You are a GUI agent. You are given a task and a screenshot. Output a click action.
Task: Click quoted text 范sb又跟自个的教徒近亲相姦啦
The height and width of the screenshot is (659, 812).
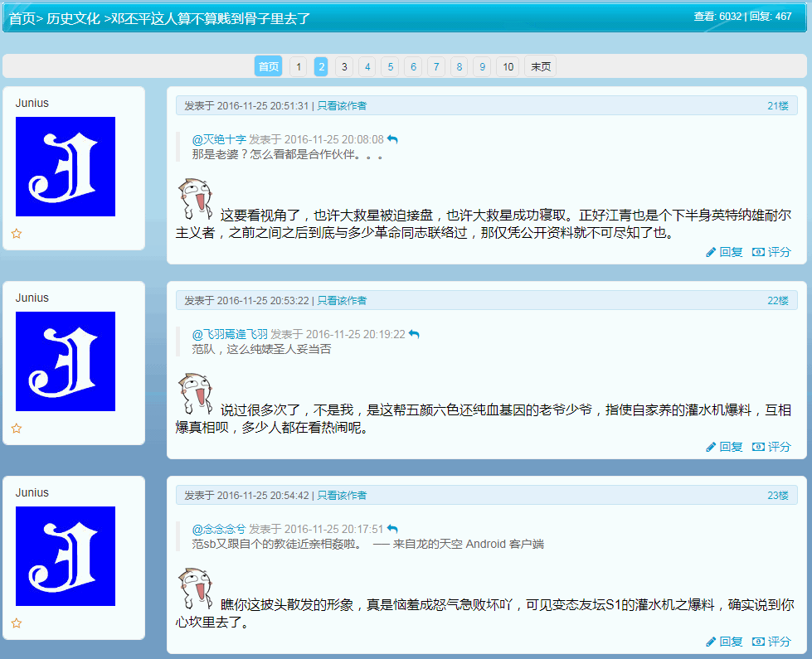(276, 544)
